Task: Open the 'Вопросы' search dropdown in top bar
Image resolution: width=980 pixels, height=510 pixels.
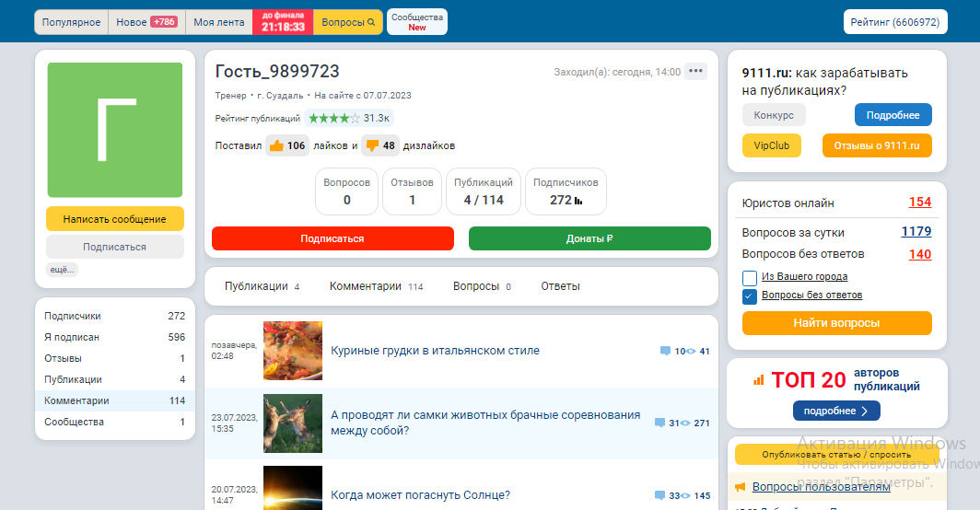Action: coord(347,22)
